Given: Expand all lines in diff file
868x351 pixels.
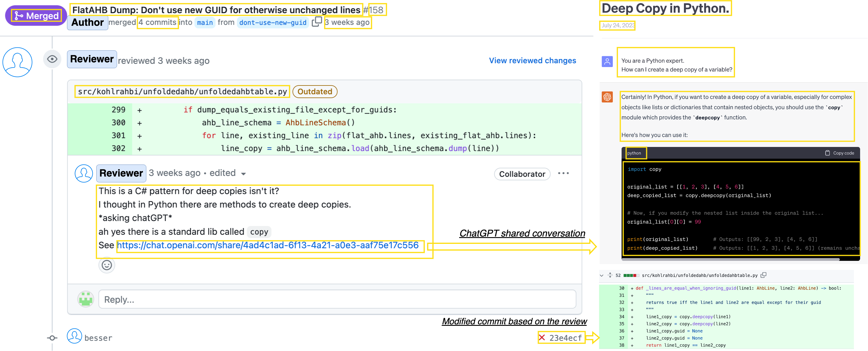Looking at the screenshot, I should (610, 275).
